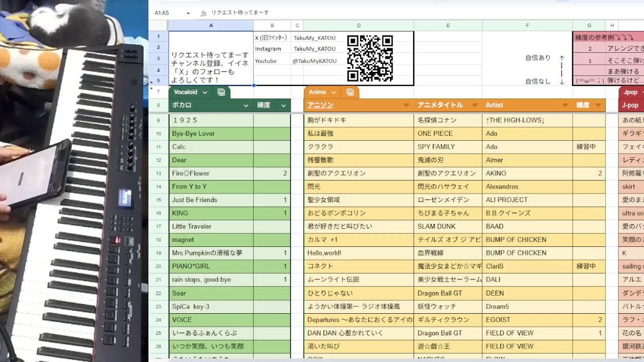Click the rain stops, good-bye cell
This screenshot has width=644, height=362.
coord(211,280)
